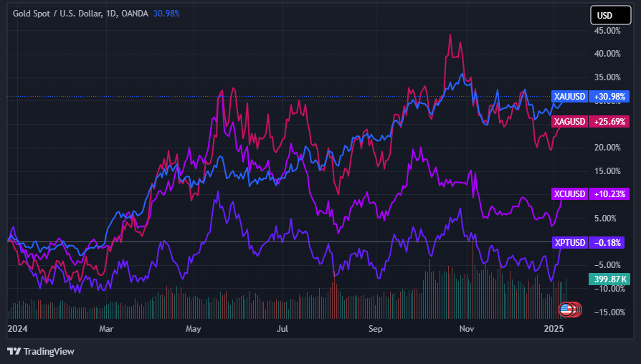
Task: Click the +30.98% gold value tag
Action: pos(609,97)
